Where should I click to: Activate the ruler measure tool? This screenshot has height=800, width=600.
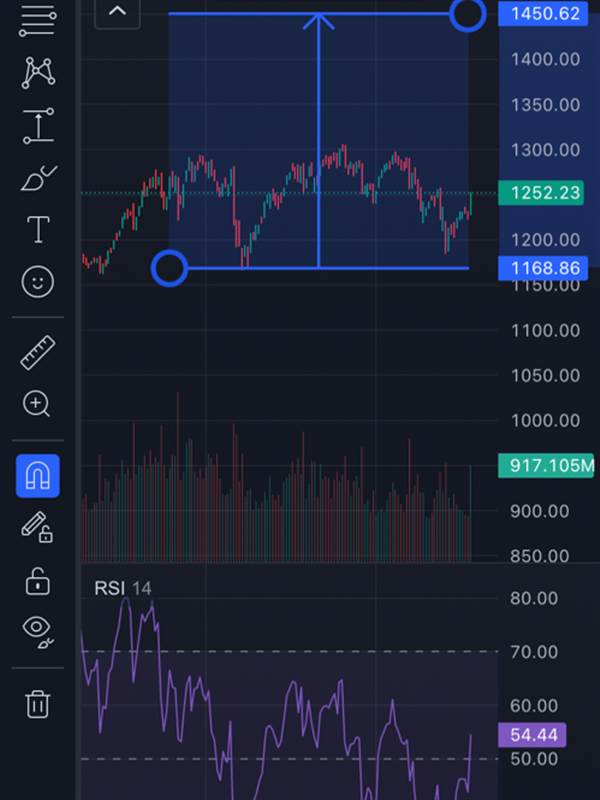coord(38,353)
